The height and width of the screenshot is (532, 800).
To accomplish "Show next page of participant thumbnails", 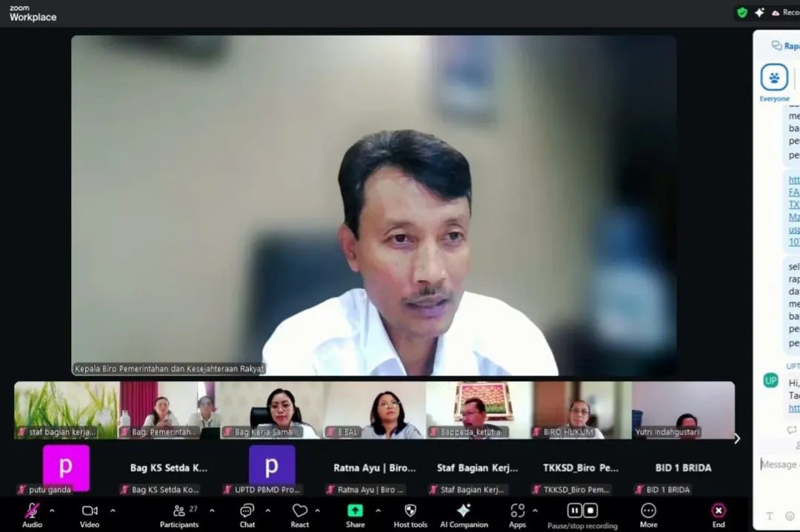I will (736, 439).
